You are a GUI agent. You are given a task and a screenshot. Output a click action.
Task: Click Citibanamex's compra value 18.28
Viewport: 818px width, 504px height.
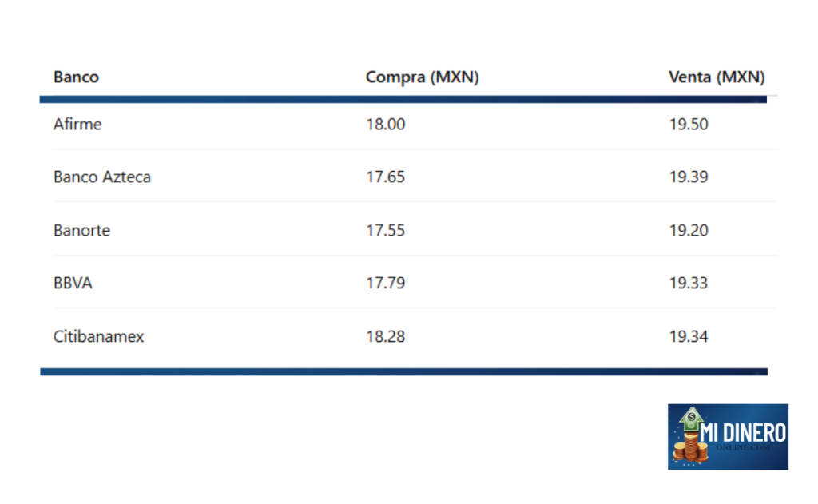click(386, 336)
